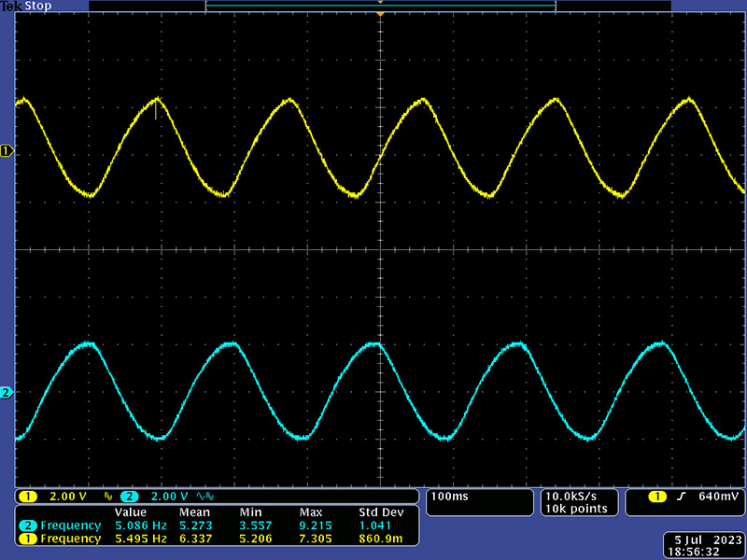Click the Value column header
Viewport: 747px width, 560px height.
[x=131, y=512]
